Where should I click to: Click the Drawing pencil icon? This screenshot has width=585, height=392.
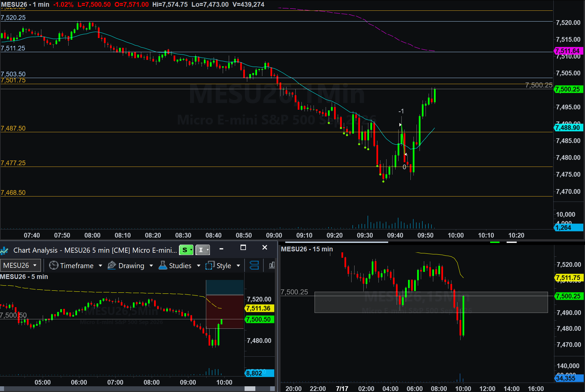tap(112, 265)
